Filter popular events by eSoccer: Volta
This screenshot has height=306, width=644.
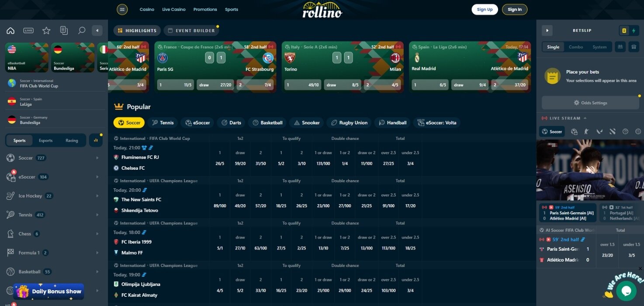pyautogui.click(x=437, y=123)
